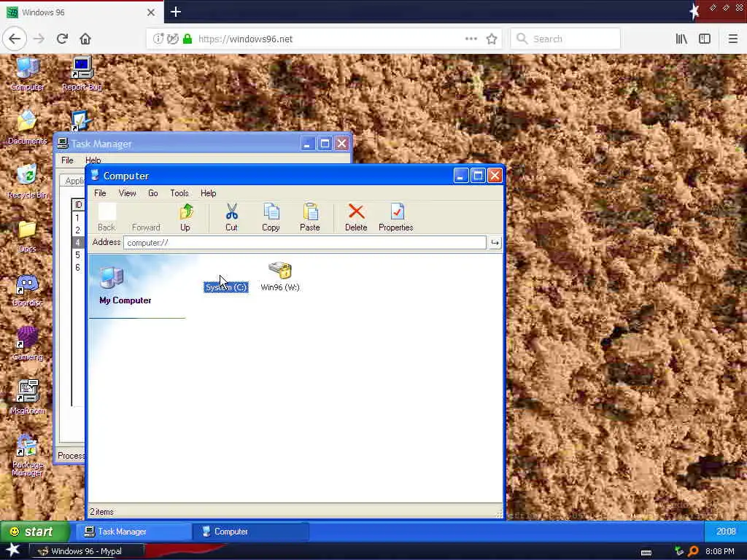Image resolution: width=747 pixels, height=560 pixels.
Task: Minimize the Task Manager window
Action: click(308, 144)
